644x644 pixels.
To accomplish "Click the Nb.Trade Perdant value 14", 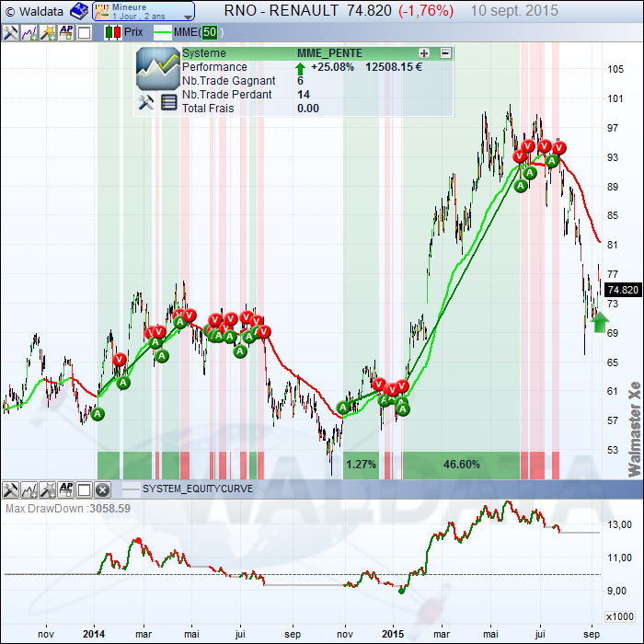I will point(304,95).
